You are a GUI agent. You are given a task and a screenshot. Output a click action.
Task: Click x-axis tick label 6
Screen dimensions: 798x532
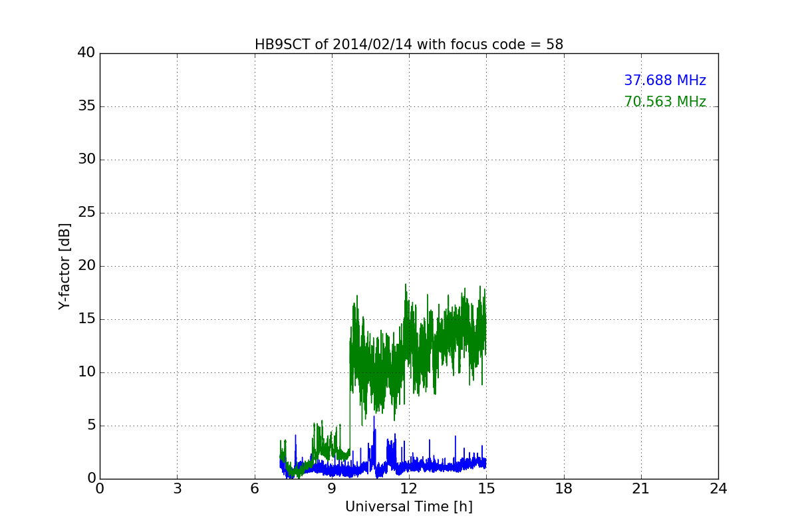click(255, 489)
